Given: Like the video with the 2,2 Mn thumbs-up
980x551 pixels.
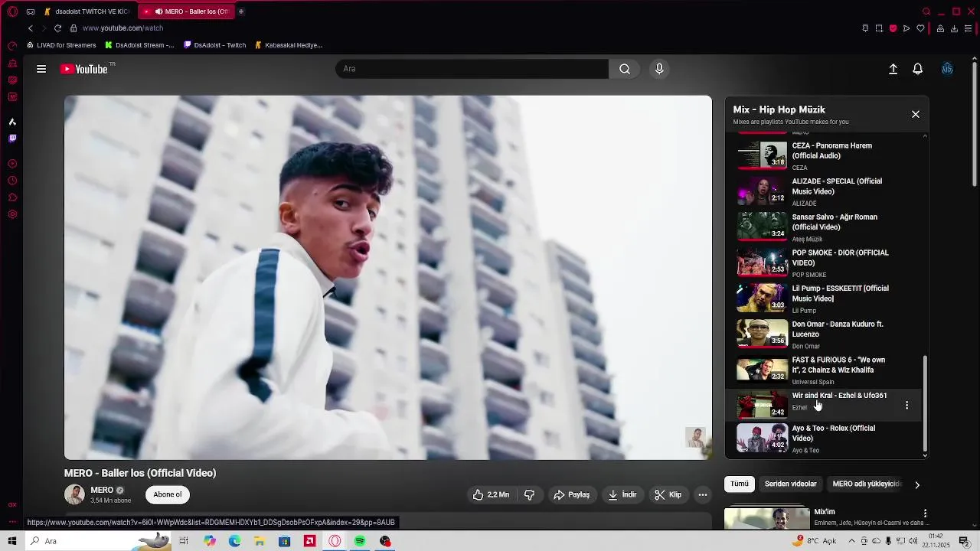Looking at the screenshot, I should [491, 494].
